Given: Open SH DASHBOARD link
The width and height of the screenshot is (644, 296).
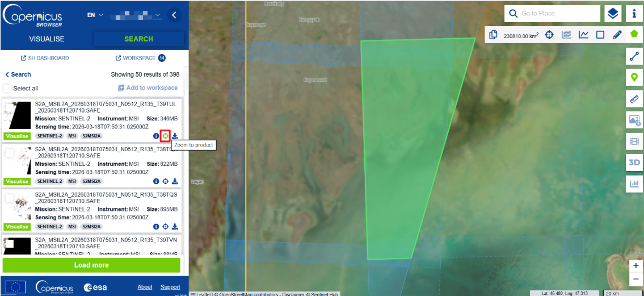Looking at the screenshot, I should [x=45, y=58].
